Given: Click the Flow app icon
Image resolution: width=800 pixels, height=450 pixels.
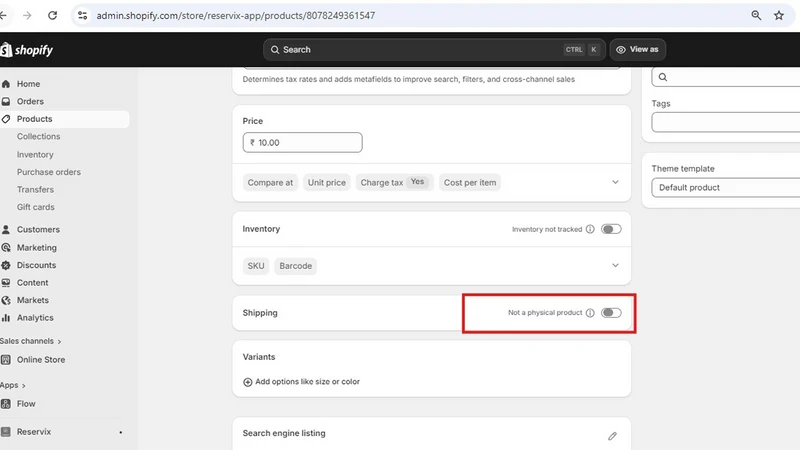Looking at the screenshot, I should point(6,404).
